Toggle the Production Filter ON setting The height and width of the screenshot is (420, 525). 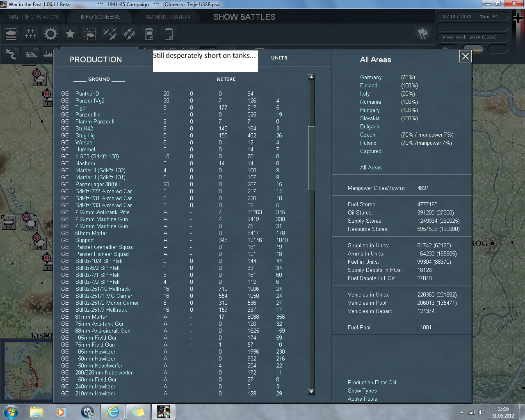click(372, 382)
